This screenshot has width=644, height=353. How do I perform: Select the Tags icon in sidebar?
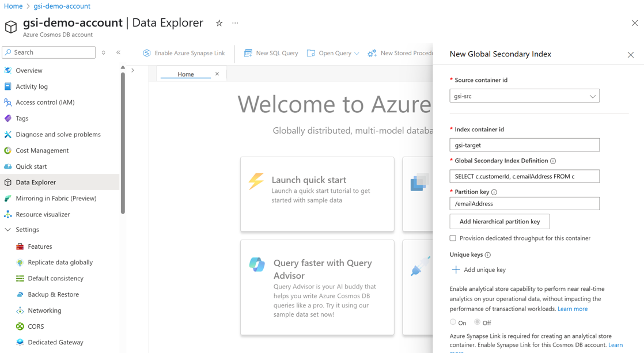8,118
